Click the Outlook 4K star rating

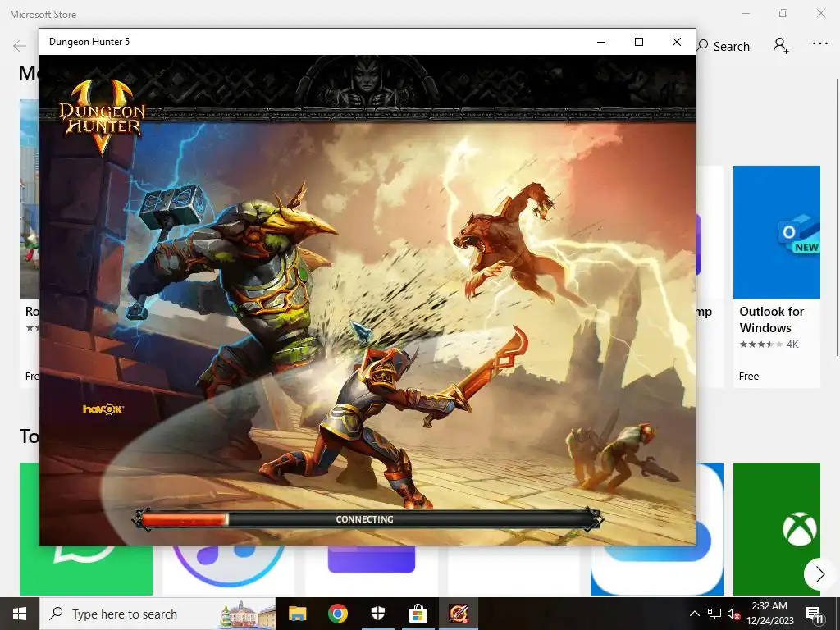pyautogui.click(x=769, y=345)
